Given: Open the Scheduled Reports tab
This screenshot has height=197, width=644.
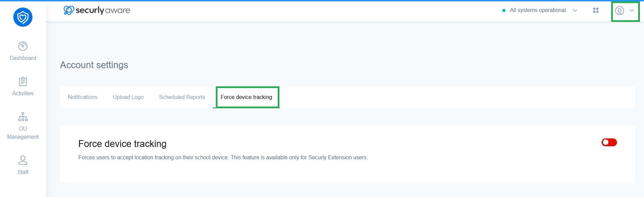Looking at the screenshot, I should 182,97.
